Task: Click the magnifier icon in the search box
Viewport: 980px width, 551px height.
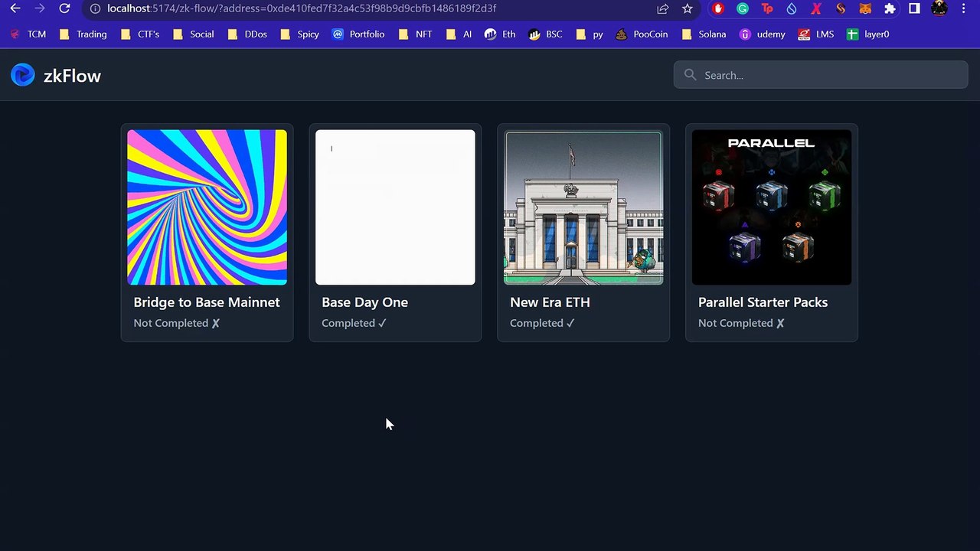Action: click(x=691, y=75)
